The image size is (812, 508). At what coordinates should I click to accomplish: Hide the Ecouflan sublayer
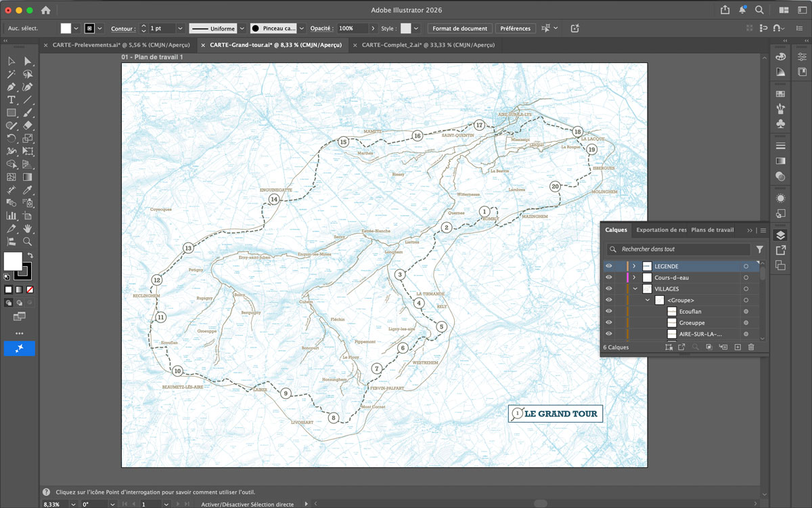point(609,312)
